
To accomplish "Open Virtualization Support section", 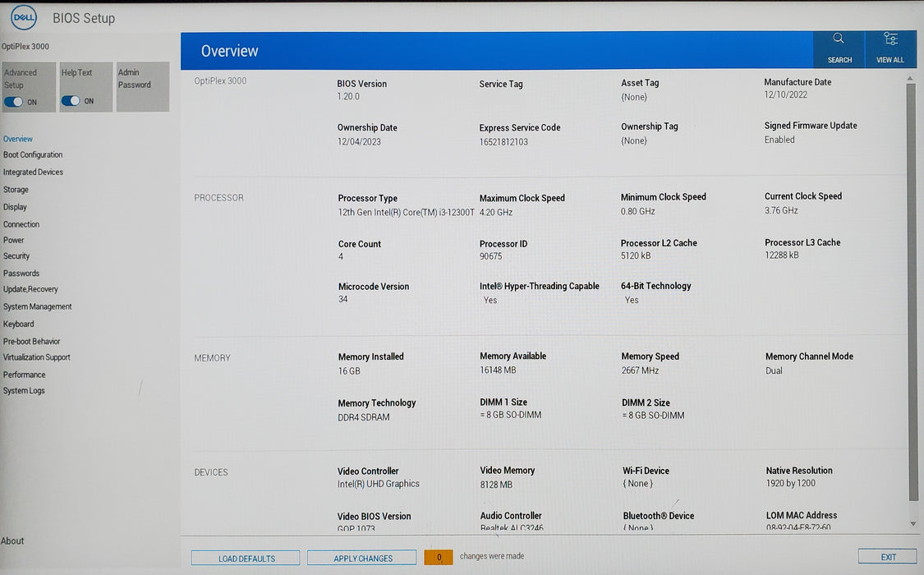I will tap(36, 357).
